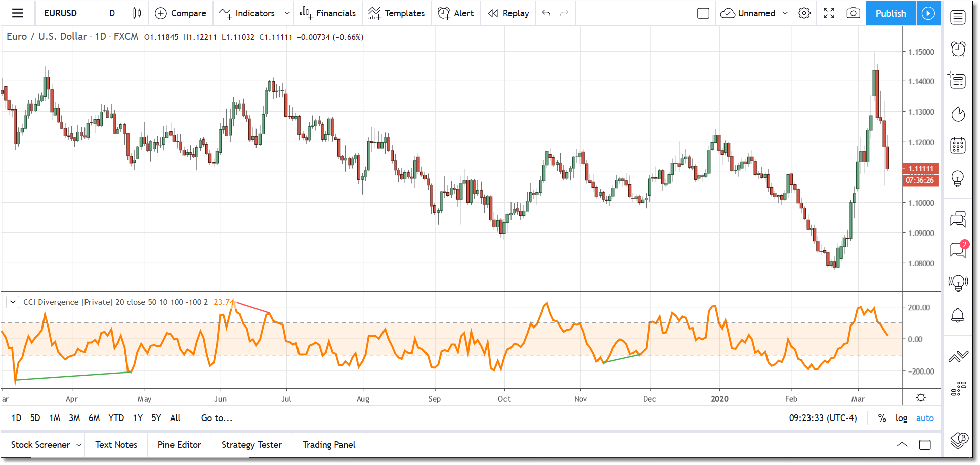
Task: Select the 5Y date range
Action: tap(156, 418)
